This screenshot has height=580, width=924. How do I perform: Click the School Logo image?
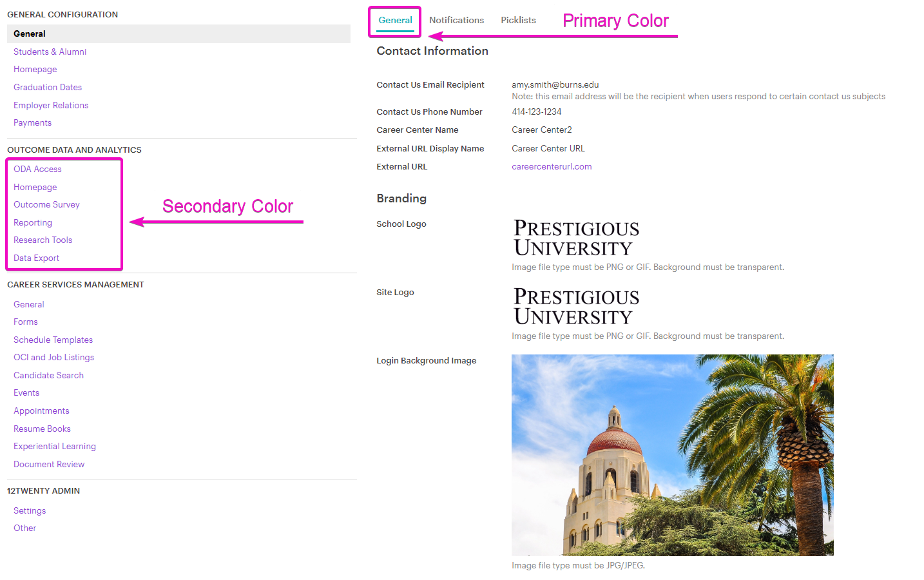pyautogui.click(x=576, y=238)
